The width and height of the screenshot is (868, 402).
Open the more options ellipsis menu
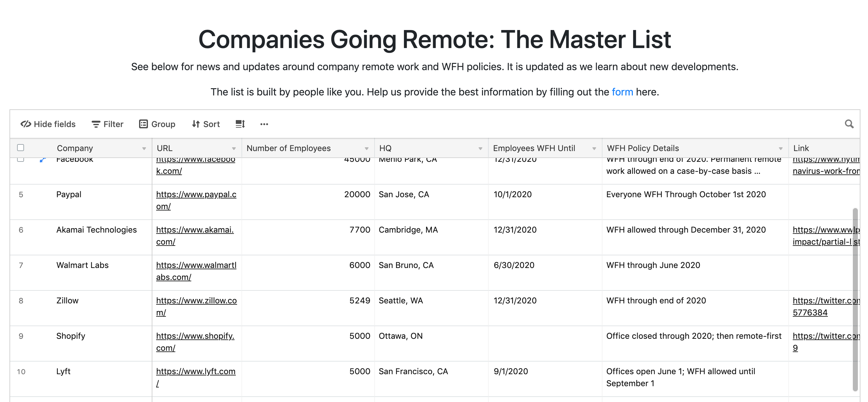point(264,124)
